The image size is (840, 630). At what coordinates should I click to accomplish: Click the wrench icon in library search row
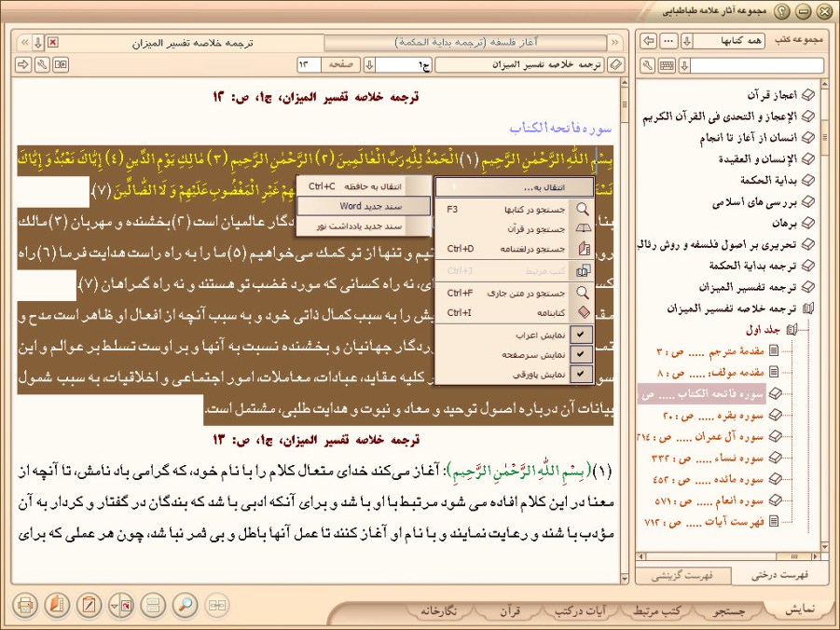click(x=648, y=65)
